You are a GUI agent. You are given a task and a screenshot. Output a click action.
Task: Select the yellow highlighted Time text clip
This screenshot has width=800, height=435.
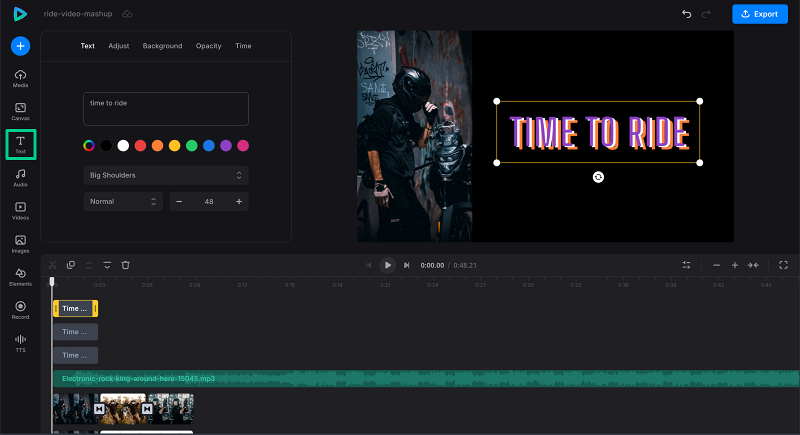click(x=76, y=309)
